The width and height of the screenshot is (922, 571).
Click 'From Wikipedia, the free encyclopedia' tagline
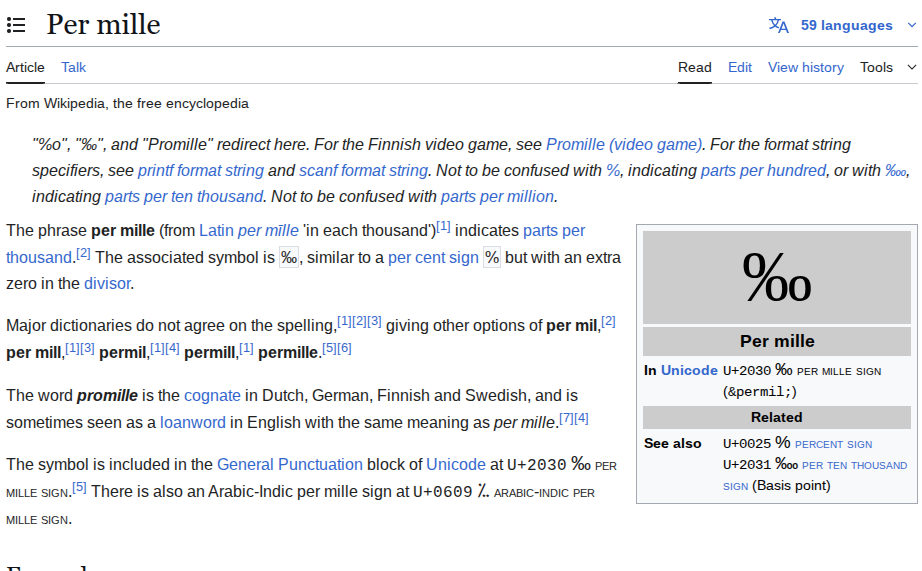[128, 103]
